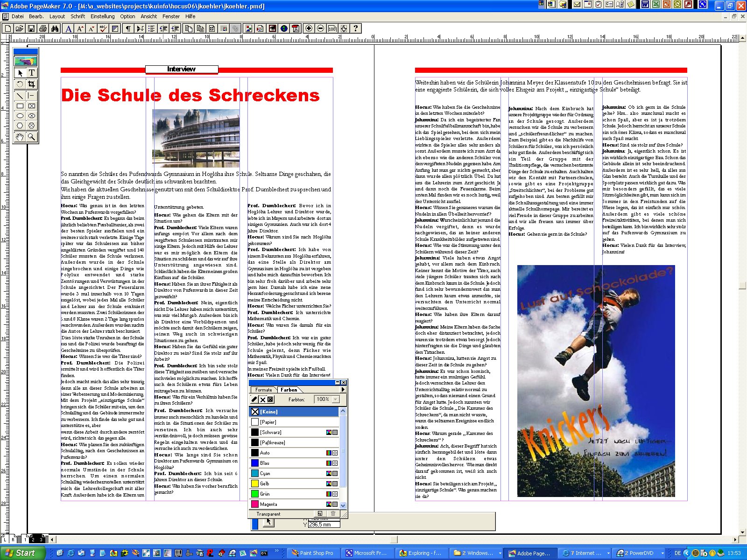Select the diagonal Line tool
The width and height of the screenshot is (747, 560).
point(20,96)
